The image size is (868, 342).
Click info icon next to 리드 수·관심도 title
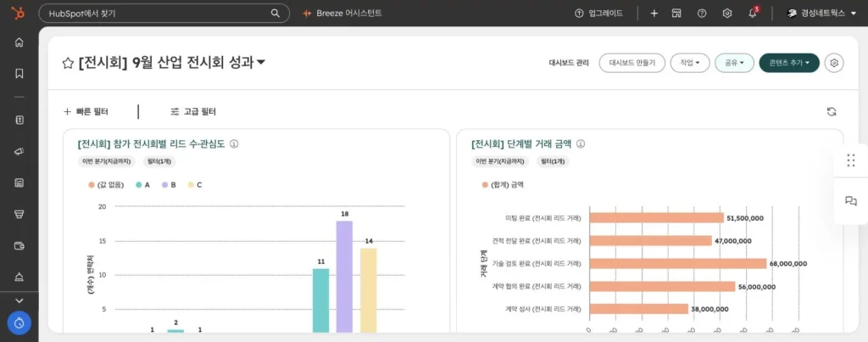coord(234,144)
